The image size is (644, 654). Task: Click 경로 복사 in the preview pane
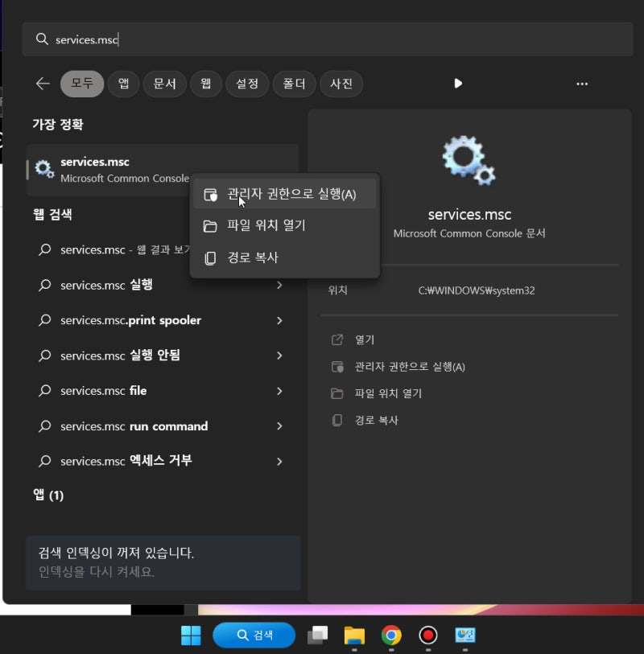coord(376,420)
